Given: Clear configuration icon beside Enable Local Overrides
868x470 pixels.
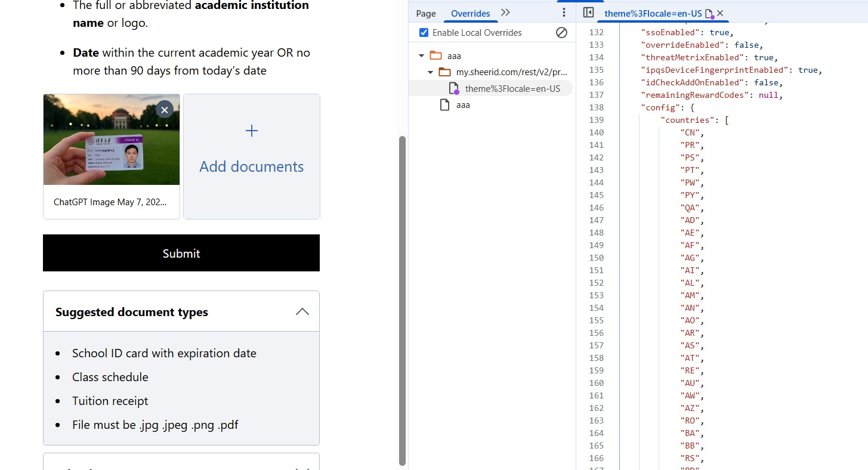Looking at the screenshot, I should tap(561, 33).
